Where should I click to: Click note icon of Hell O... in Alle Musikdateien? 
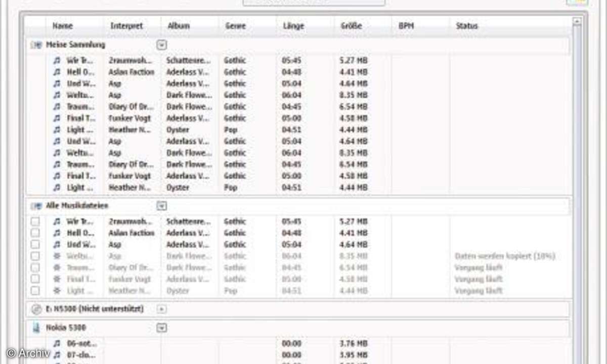coord(57,233)
